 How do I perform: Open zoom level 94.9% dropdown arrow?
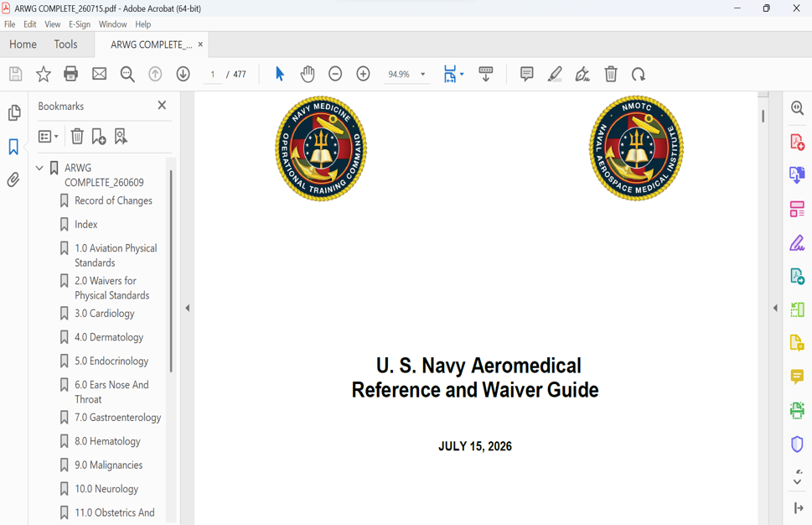(x=422, y=74)
